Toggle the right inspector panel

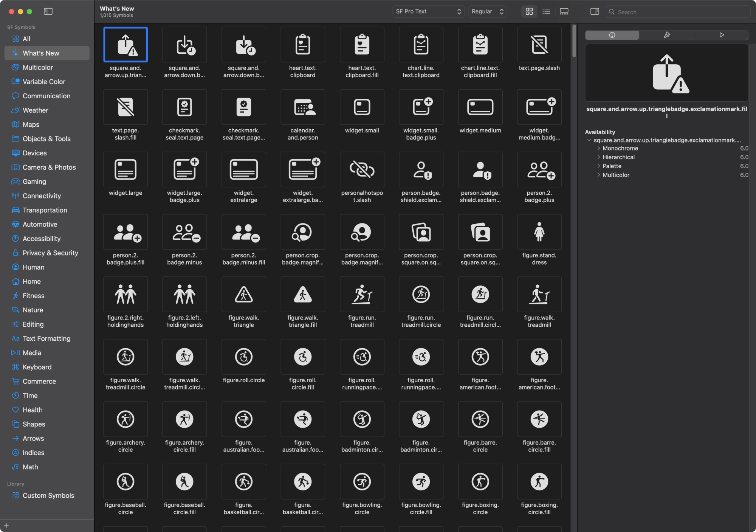point(594,11)
